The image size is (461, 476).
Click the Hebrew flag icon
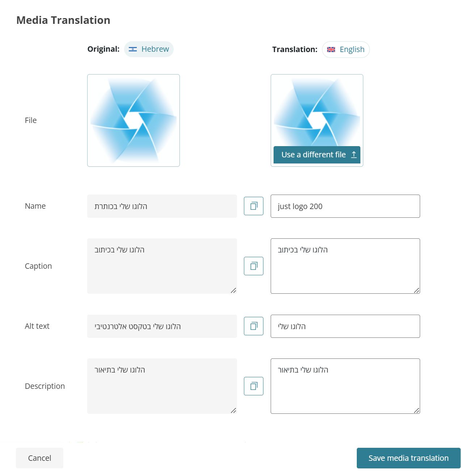pos(133,49)
